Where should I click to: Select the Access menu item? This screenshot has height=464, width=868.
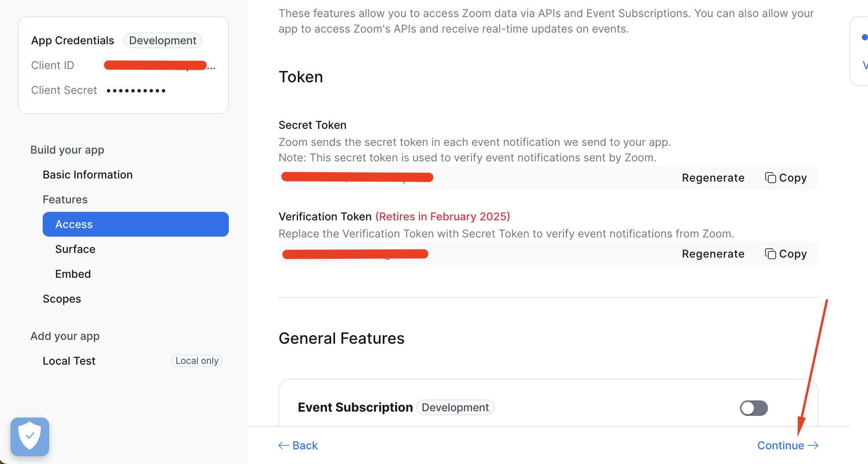click(x=135, y=224)
